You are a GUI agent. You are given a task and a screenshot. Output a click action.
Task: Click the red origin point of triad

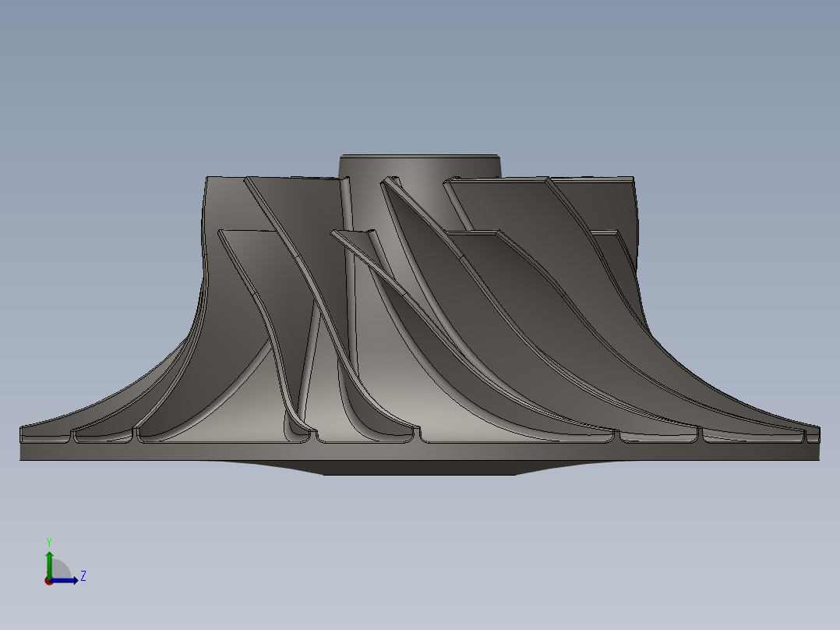(x=48, y=581)
